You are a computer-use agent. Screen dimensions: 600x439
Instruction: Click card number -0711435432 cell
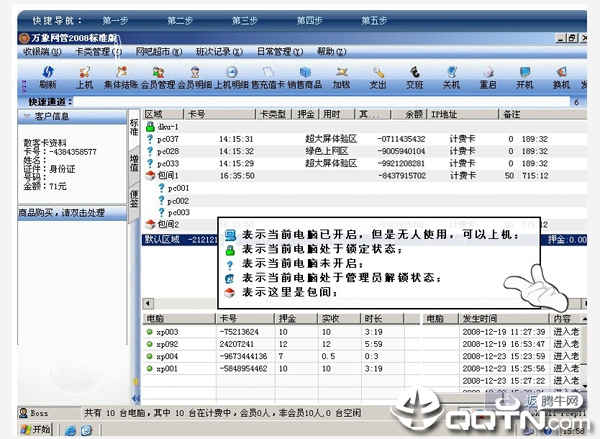pyautogui.click(x=401, y=139)
